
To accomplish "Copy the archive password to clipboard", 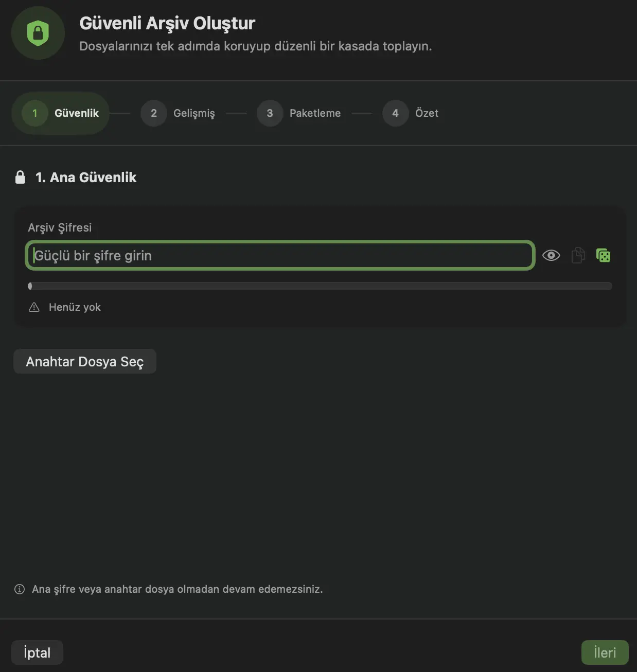I will (578, 255).
